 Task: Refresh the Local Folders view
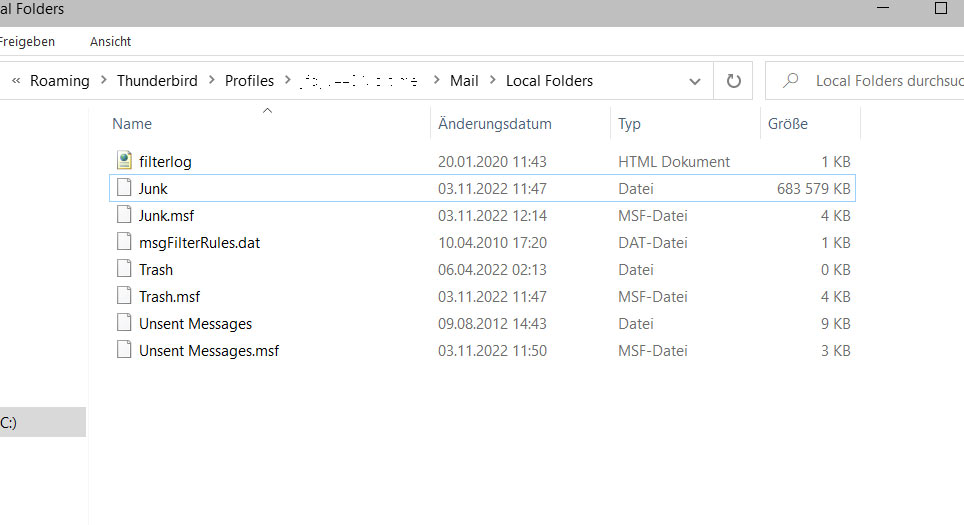coord(734,81)
